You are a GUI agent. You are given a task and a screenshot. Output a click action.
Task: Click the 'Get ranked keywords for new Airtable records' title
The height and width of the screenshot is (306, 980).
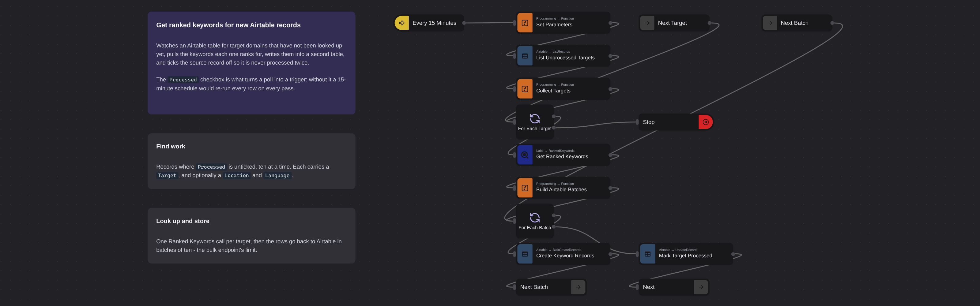tap(228, 25)
